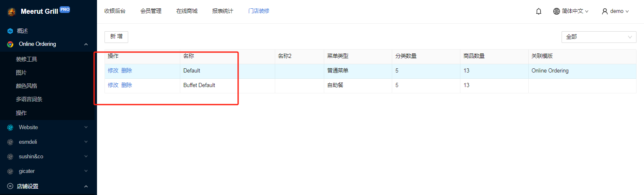The height and width of the screenshot is (195, 644).
Task: Click the Meerut Grill logo icon
Action: 11,12
